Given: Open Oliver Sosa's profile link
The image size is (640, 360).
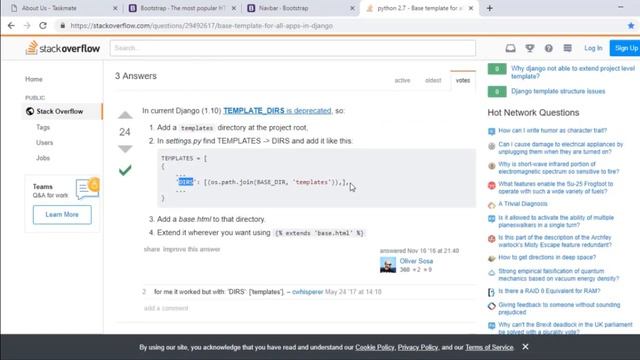Looking at the screenshot, I should [416, 261].
